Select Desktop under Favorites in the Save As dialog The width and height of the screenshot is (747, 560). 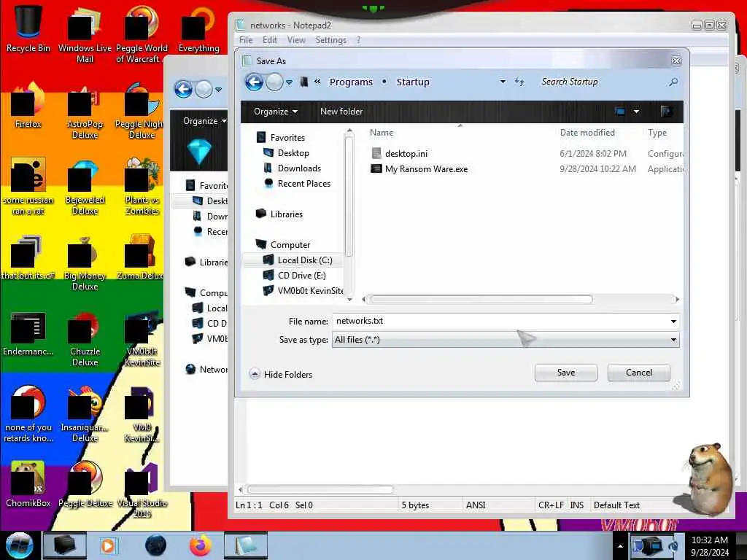293,153
